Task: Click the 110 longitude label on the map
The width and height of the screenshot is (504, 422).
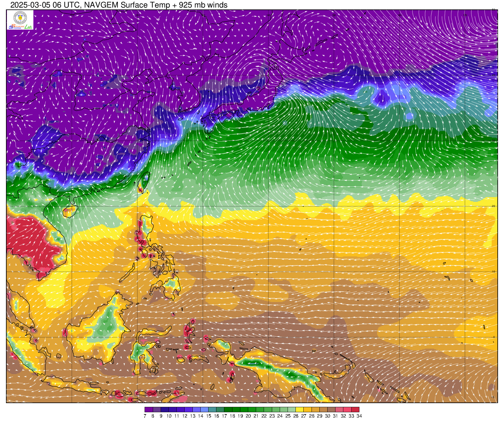Action: tap(72, 15)
